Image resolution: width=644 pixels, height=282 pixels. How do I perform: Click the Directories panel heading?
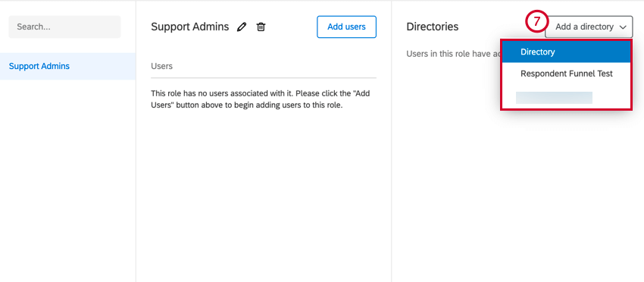click(432, 27)
